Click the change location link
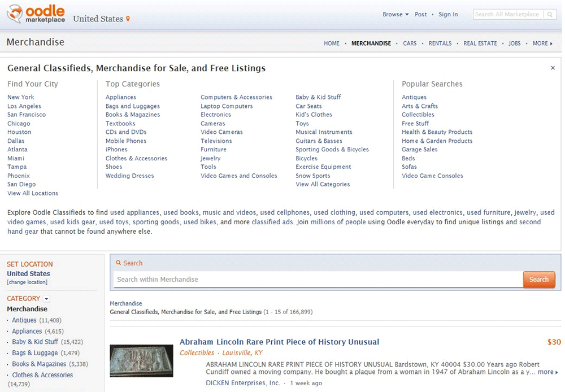The height and width of the screenshot is (392, 565). point(27,282)
